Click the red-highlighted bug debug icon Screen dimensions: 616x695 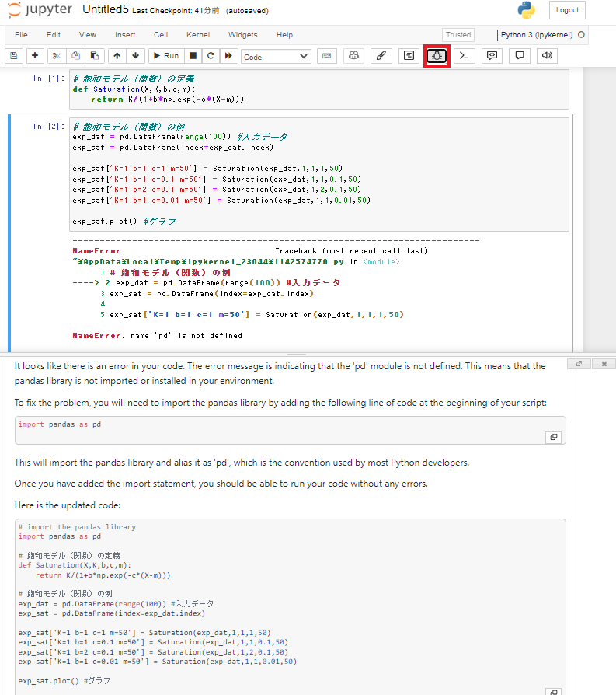(437, 56)
